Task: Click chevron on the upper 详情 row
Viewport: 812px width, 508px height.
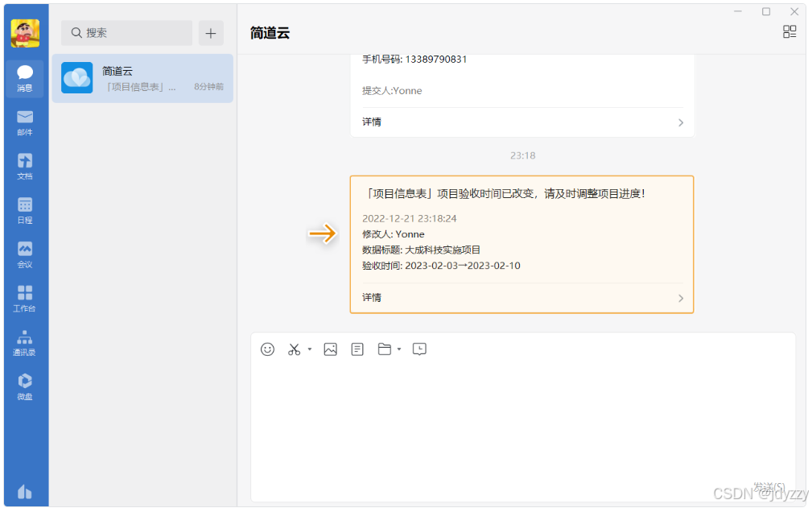Action: 681,122
